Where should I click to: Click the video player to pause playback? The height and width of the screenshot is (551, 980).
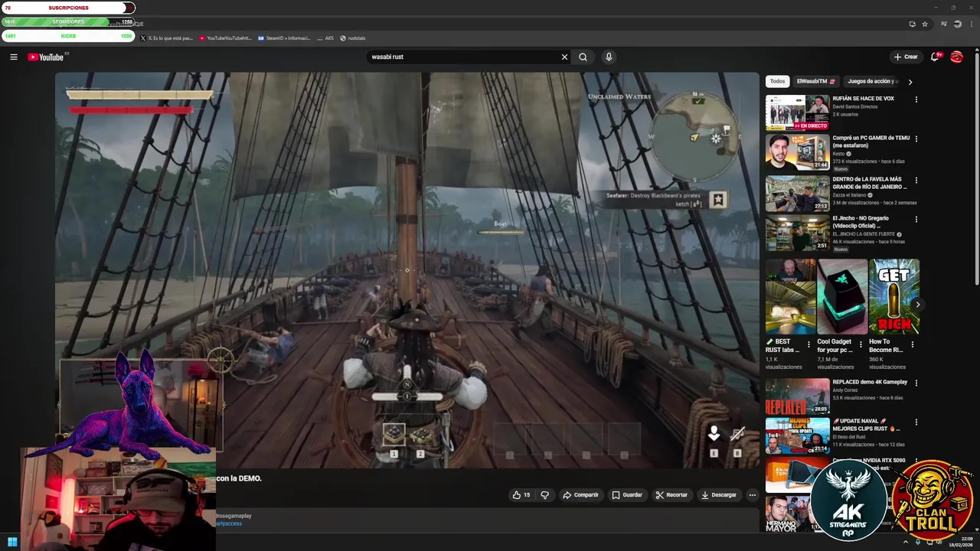coord(407,270)
